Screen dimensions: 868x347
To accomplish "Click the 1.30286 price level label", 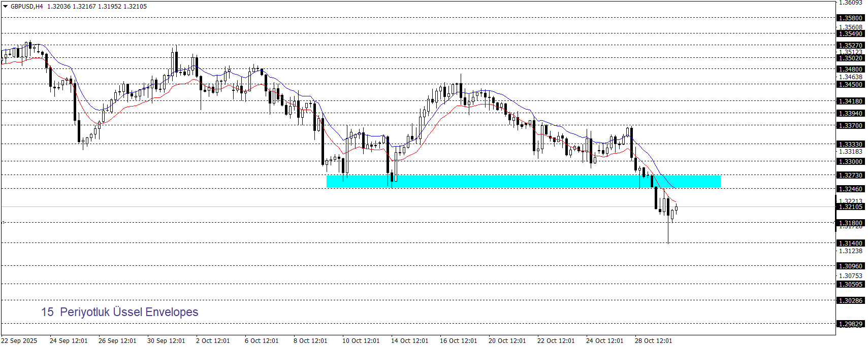I will pyautogui.click(x=850, y=301).
